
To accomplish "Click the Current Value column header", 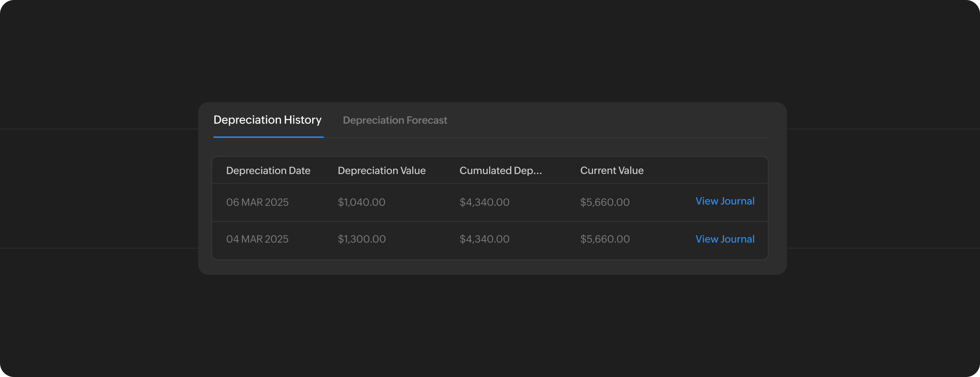I will pyautogui.click(x=611, y=171).
